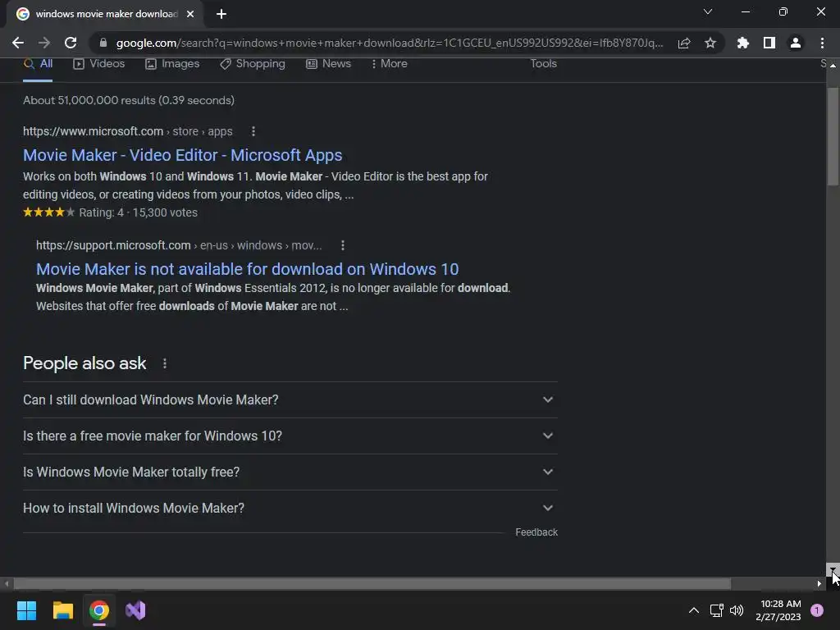
Task: Click the Tools button
Action: pos(543,64)
